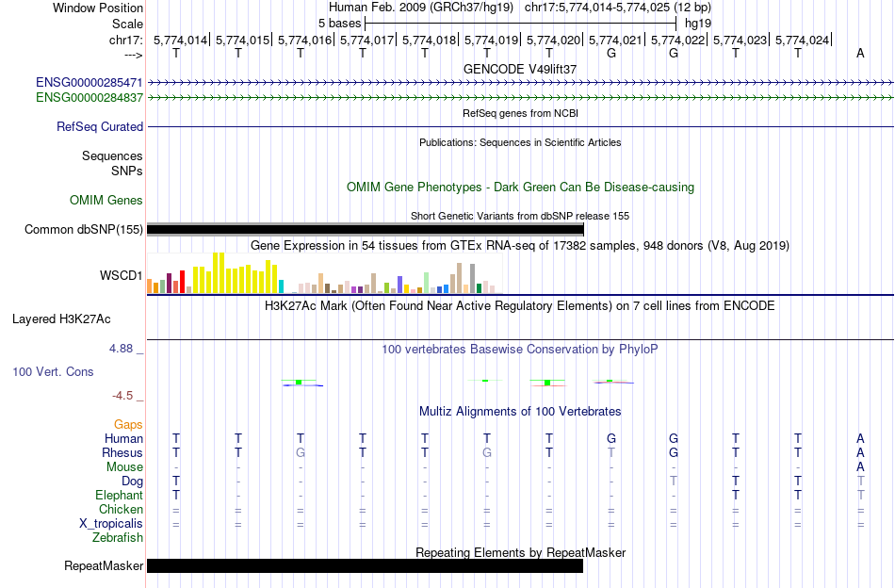
Task: Click Short Genetic Variants from dbSNP title
Action: 520,217
